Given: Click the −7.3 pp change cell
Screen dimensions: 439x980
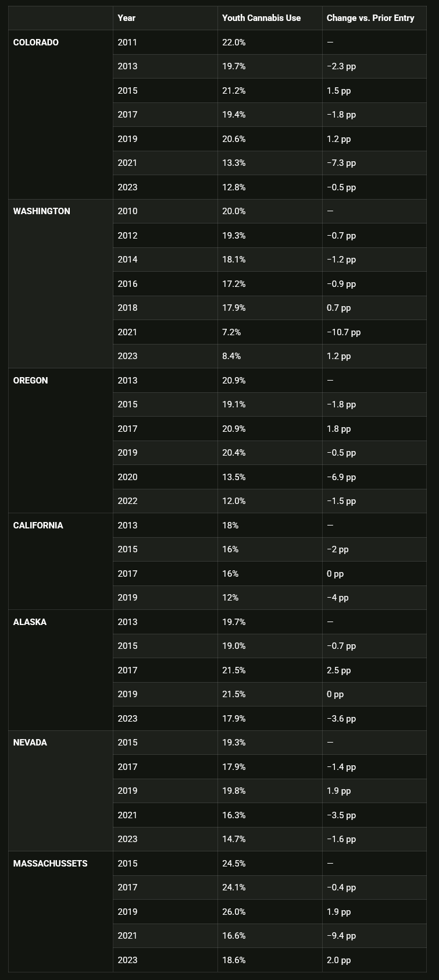Looking at the screenshot, I should click(341, 163).
